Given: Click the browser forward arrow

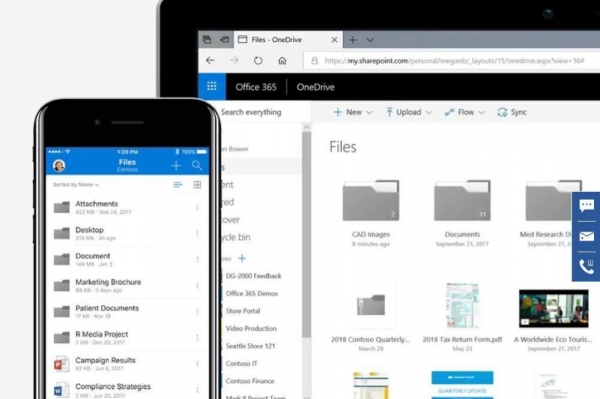Looking at the screenshot, I should pyautogui.click(x=234, y=60).
